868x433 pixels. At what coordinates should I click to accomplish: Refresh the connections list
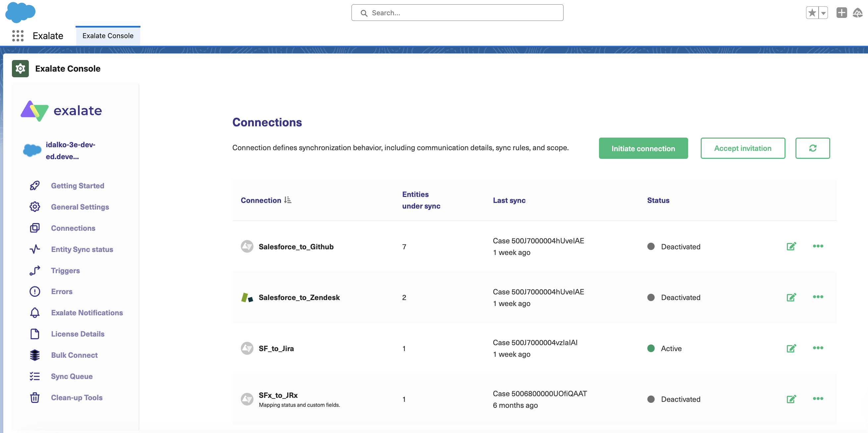point(812,149)
